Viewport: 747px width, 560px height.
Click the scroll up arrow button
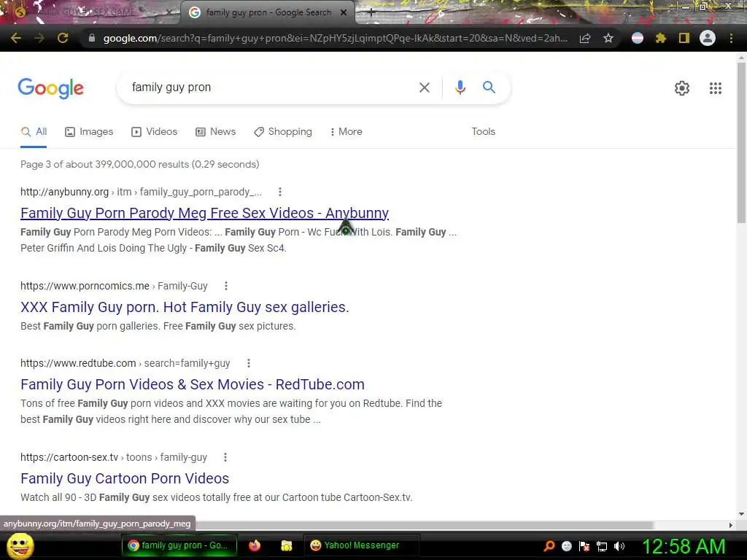tap(741, 58)
